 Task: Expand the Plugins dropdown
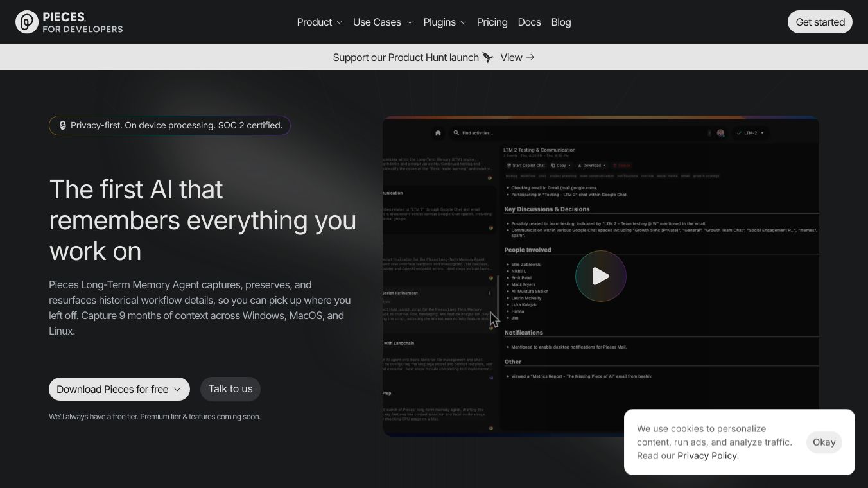tap(444, 22)
